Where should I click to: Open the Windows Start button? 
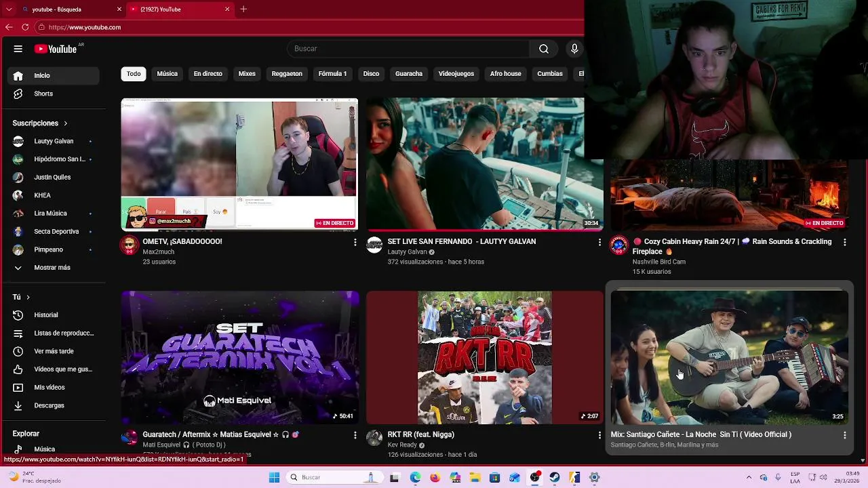point(274,477)
